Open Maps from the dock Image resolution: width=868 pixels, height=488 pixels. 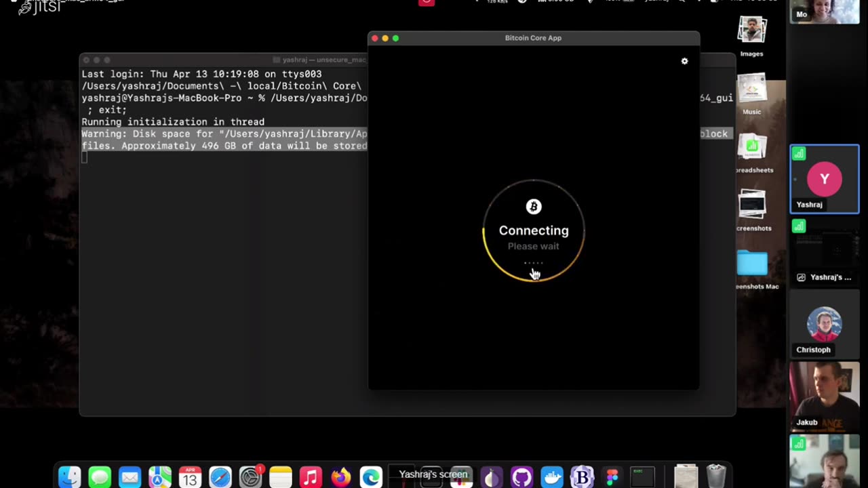coord(160,477)
